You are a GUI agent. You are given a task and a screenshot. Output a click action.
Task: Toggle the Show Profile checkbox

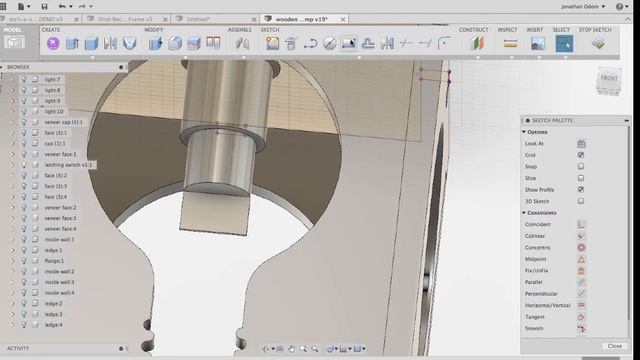[581, 189]
